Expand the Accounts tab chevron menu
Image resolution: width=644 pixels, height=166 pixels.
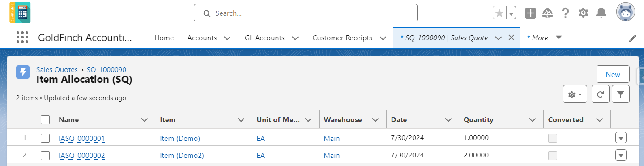227,38
